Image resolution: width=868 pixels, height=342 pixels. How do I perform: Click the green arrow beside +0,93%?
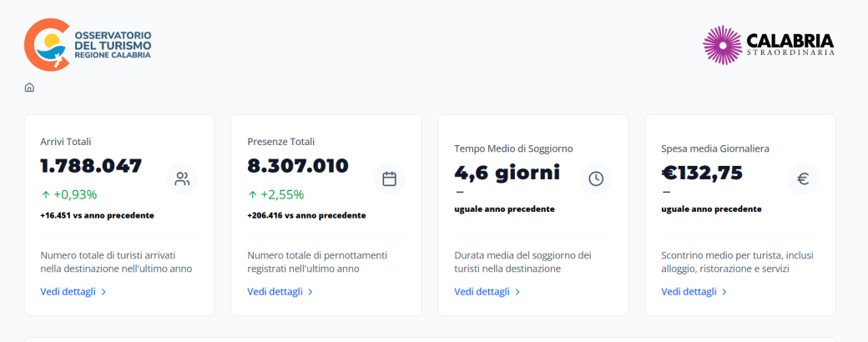(46, 194)
